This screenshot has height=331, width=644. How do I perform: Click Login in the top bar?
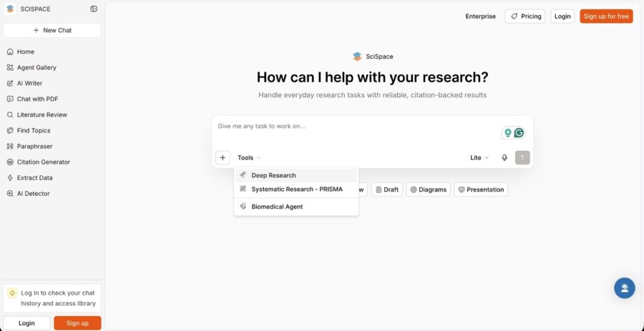(x=562, y=16)
